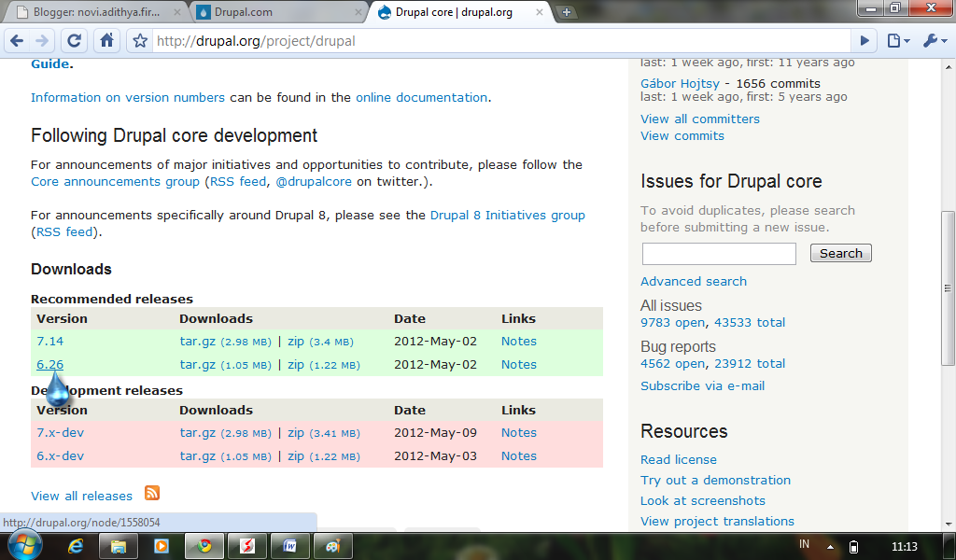Select the Drupal core | drupal.org tab

pyautogui.click(x=460, y=11)
